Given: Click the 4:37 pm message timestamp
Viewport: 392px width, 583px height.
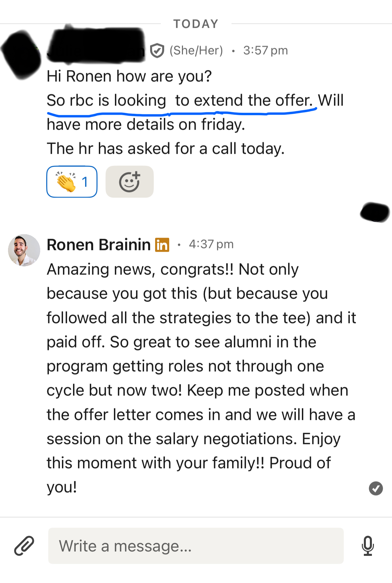Looking at the screenshot, I should 211,245.
